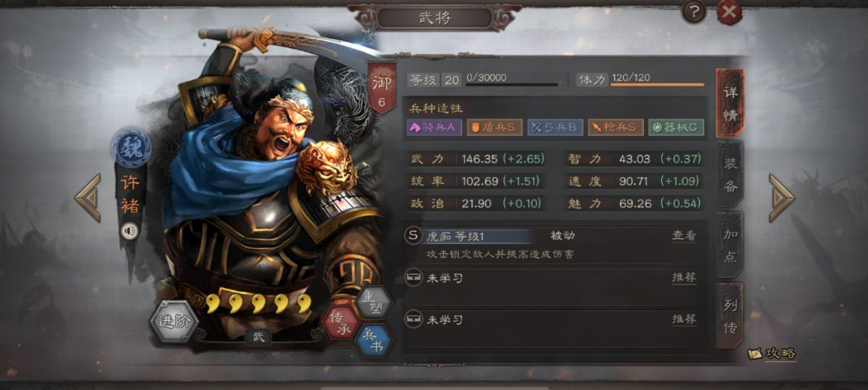Switch to the 装备 side tab
The image size is (868, 390).
pos(730,174)
